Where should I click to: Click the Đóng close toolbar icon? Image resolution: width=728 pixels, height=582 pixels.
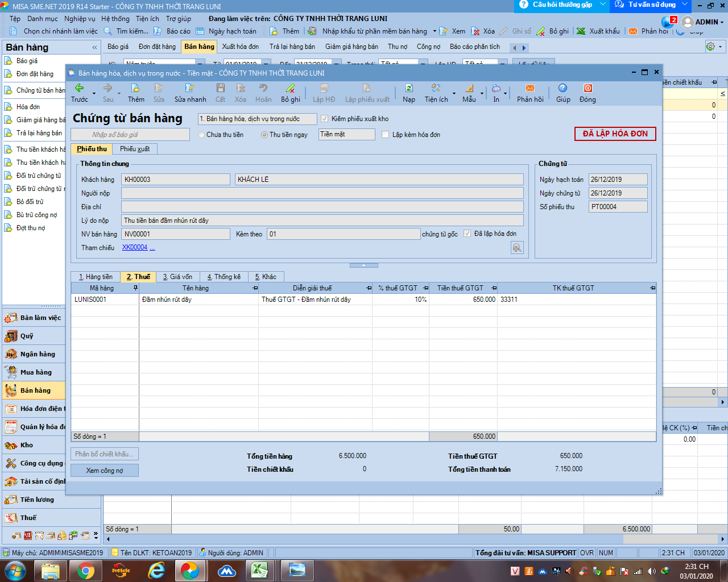[x=588, y=89]
